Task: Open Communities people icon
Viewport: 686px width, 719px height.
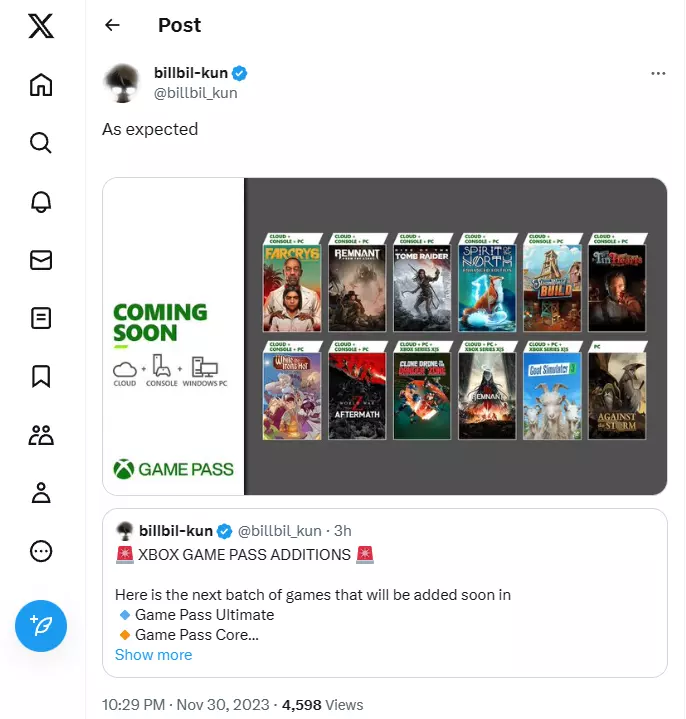Action: (41, 435)
